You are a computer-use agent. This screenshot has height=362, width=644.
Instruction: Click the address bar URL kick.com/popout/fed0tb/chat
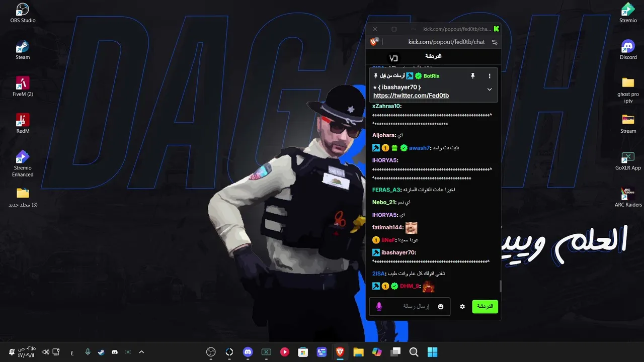pos(446,42)
